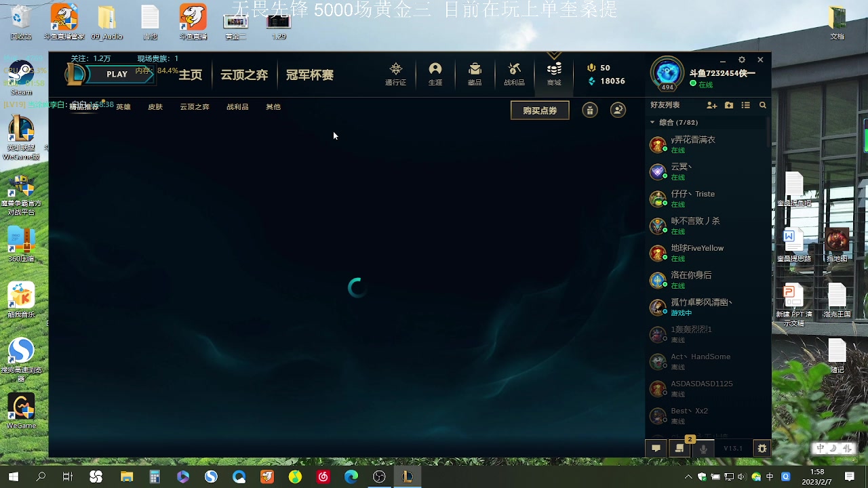The image size is (868, 488).
Task: Open chat with friend y弄花香满衣
Action: point(705,144)
